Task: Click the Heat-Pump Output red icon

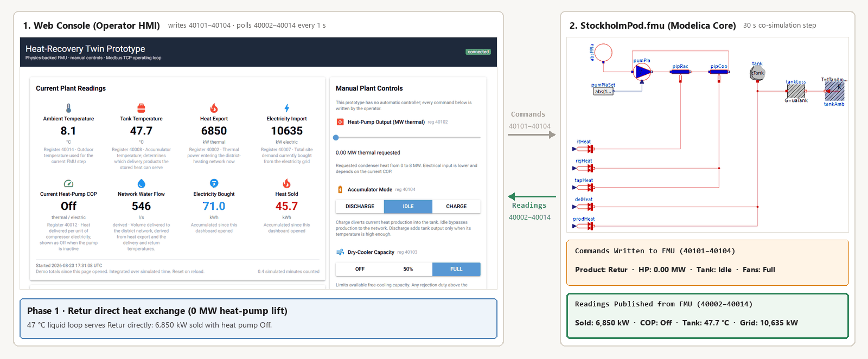Action: coord(340,122)
